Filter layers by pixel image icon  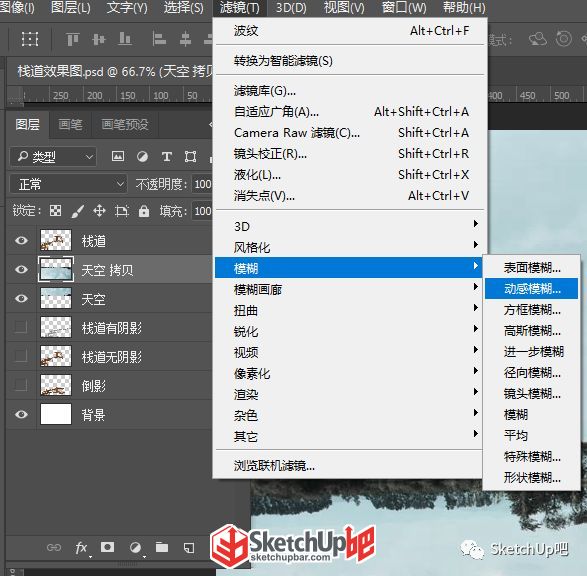point(118,156)
